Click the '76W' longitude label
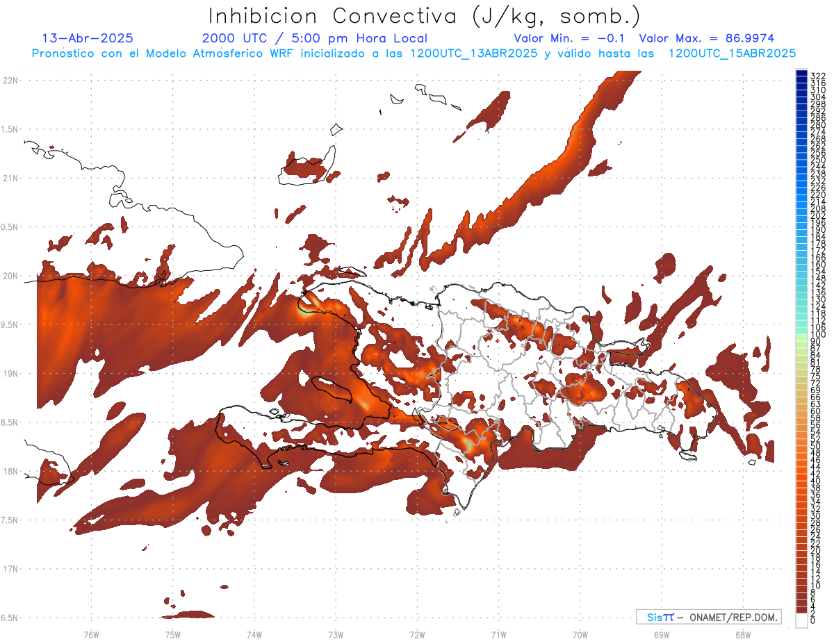Image resolution: width=834 pixels, height=644 pixels. tap(91, 634)
